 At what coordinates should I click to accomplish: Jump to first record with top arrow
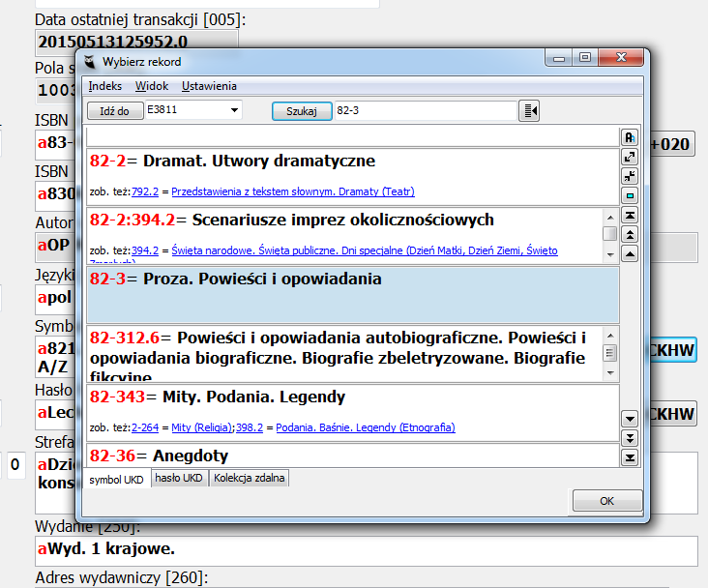[x=630, y=215]
